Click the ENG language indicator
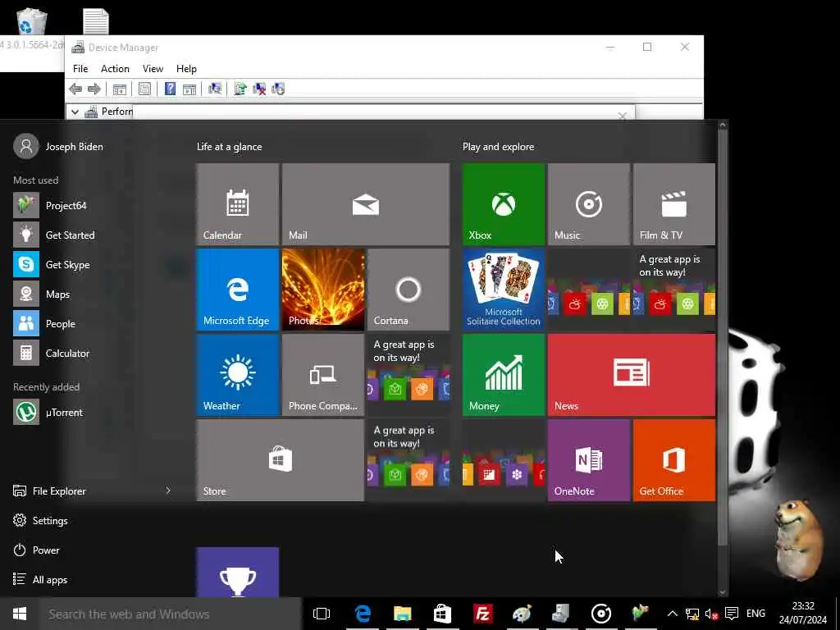Screen dimensions: 840x630 click(756, 614)
